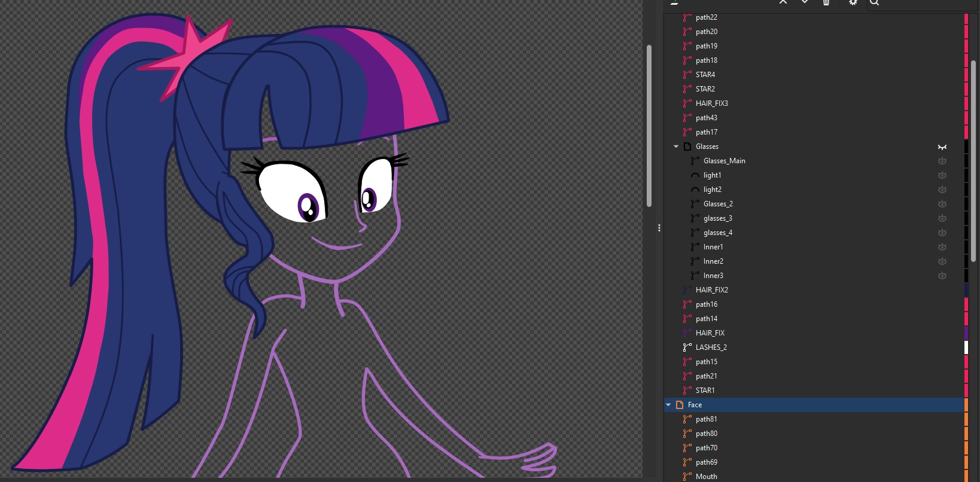This screenshot has height=482, width=980.
Task: Select the path70 row label
Action: click(x=707, y=448)
